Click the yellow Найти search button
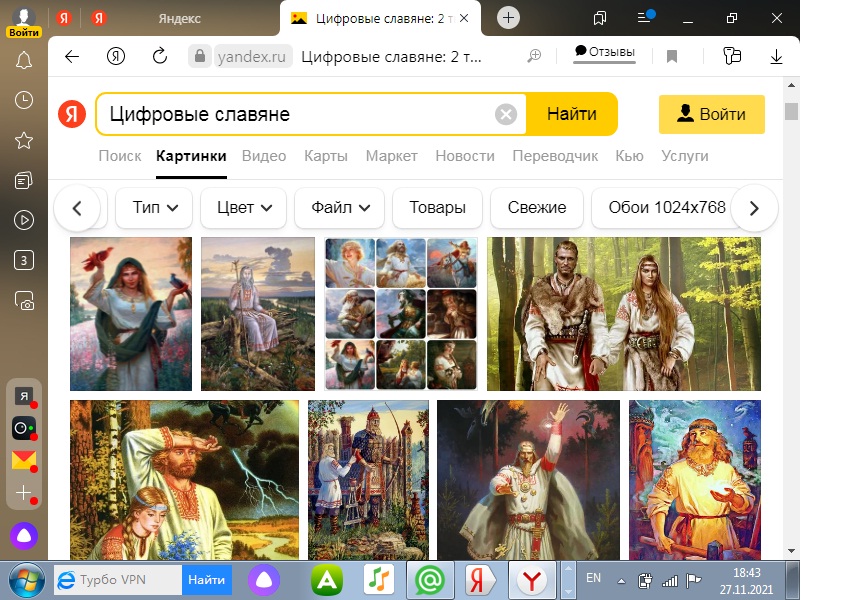The width and height of the screenshot is (845, 600). 572,114
